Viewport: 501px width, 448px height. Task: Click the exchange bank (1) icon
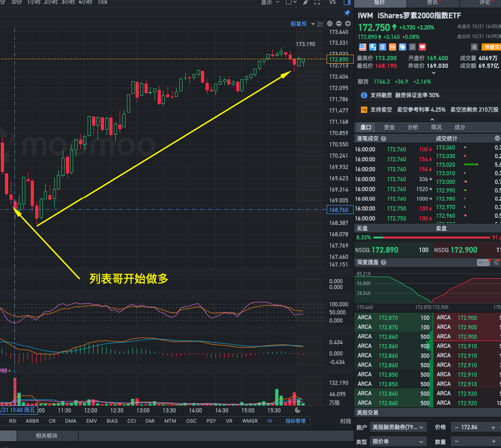point(483,262)
